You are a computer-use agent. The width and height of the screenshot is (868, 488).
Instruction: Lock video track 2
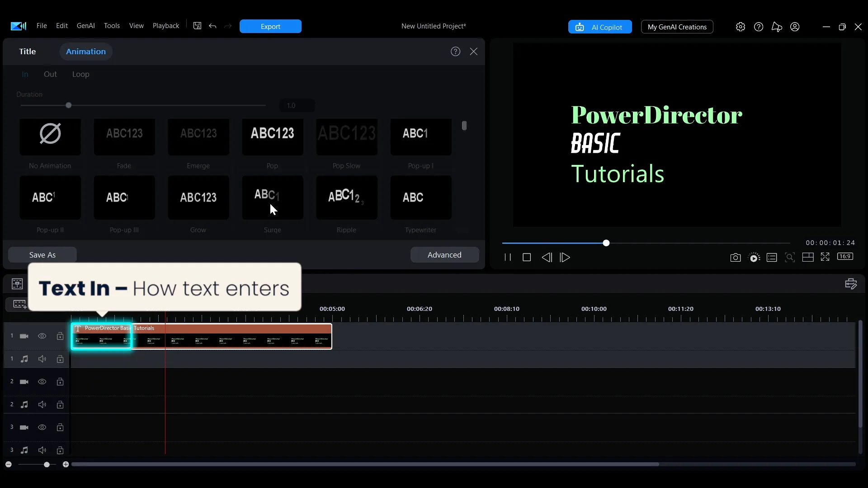pyautogui.click(x=60, y=381)
